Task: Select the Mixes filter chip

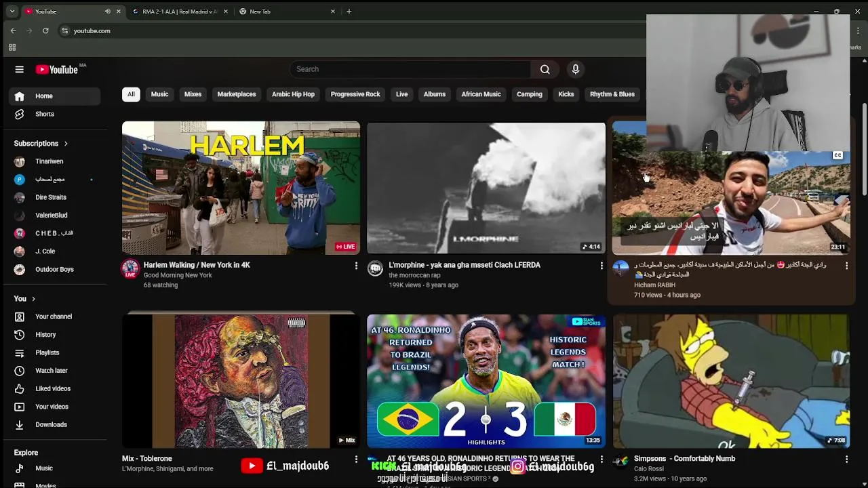Action: tap(193, 94)
